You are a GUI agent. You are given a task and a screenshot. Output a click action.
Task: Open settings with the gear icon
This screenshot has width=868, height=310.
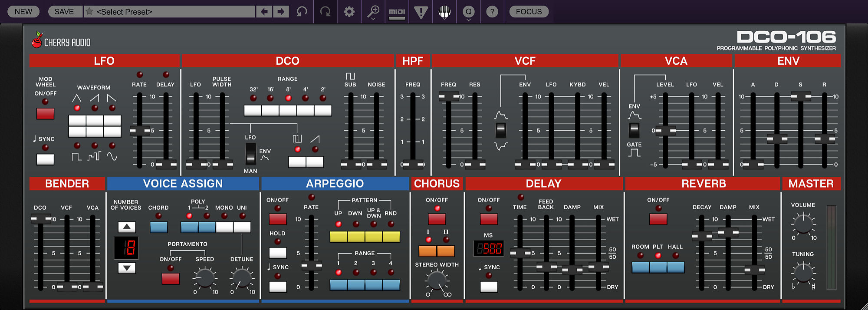point(349,12)
